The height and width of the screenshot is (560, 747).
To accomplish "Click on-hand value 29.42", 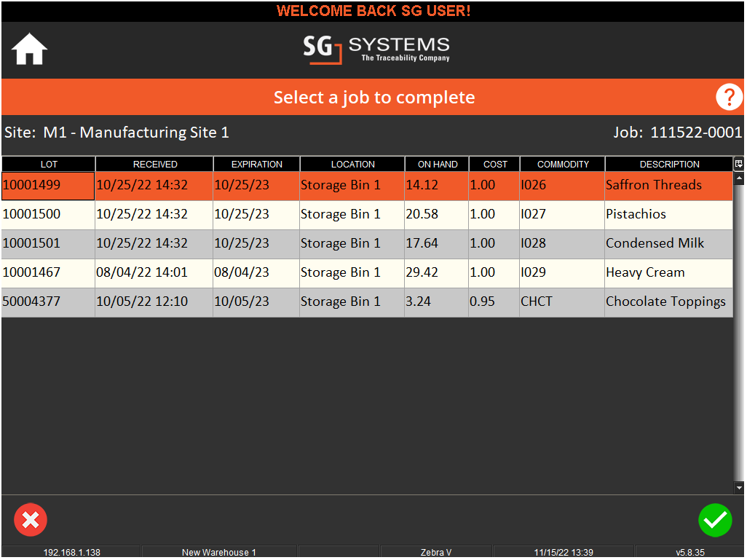I will tap(437, 272).
